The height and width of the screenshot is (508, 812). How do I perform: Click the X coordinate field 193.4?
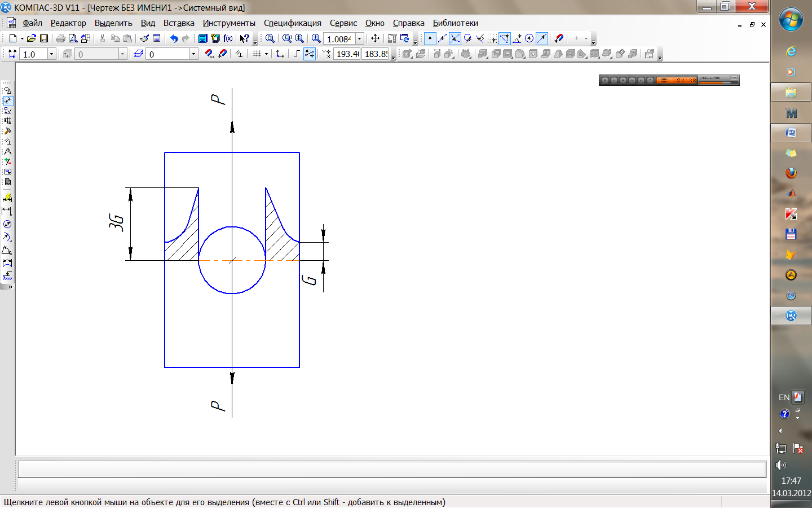[x=347, y=54]
